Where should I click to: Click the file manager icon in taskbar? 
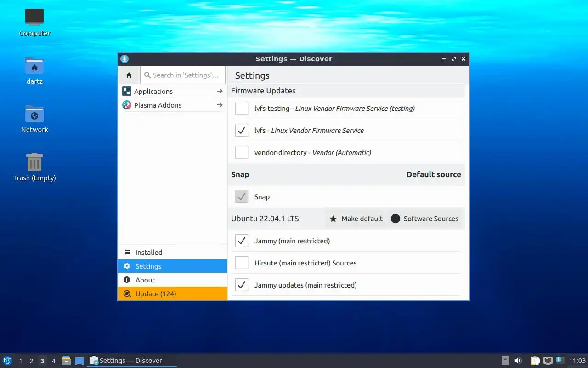tap(66, 361)
